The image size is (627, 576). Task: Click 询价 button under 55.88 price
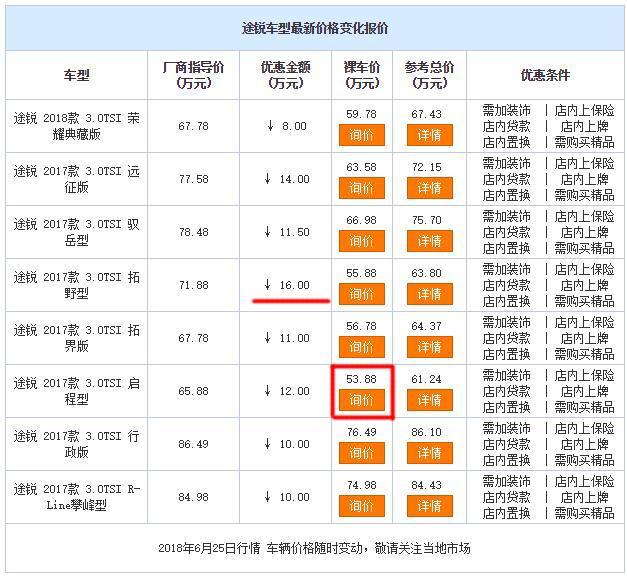(x=361, y=294)
